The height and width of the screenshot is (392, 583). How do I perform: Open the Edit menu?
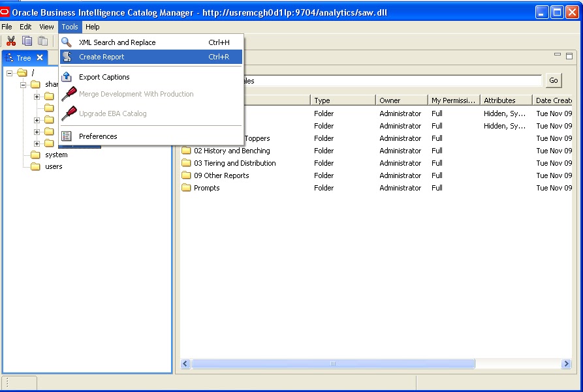coord(25,27)
